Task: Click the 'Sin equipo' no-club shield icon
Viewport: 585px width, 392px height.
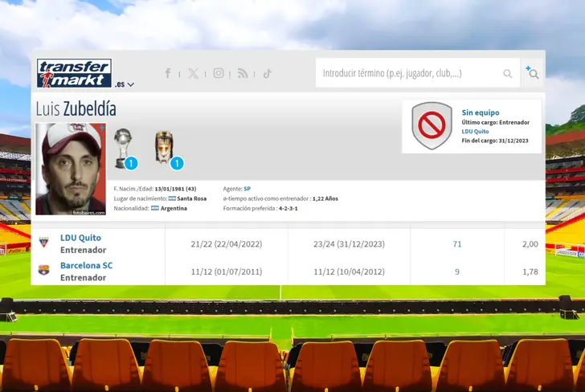Action: (x=432, y=125)
